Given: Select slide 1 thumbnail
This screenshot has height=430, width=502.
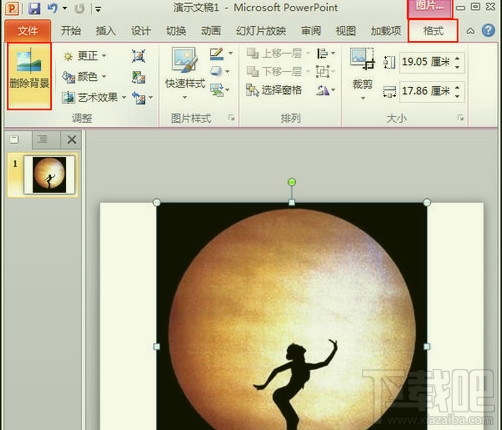Looking at the screenshot, I should pos(49,175).
